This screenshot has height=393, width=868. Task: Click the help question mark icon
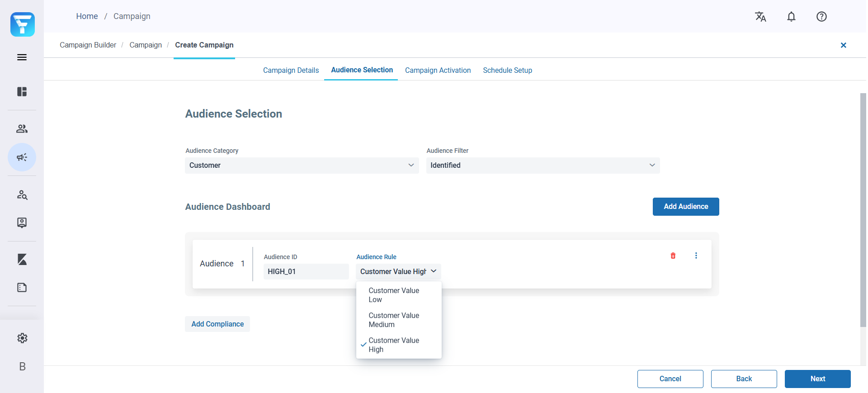[821, 17]
